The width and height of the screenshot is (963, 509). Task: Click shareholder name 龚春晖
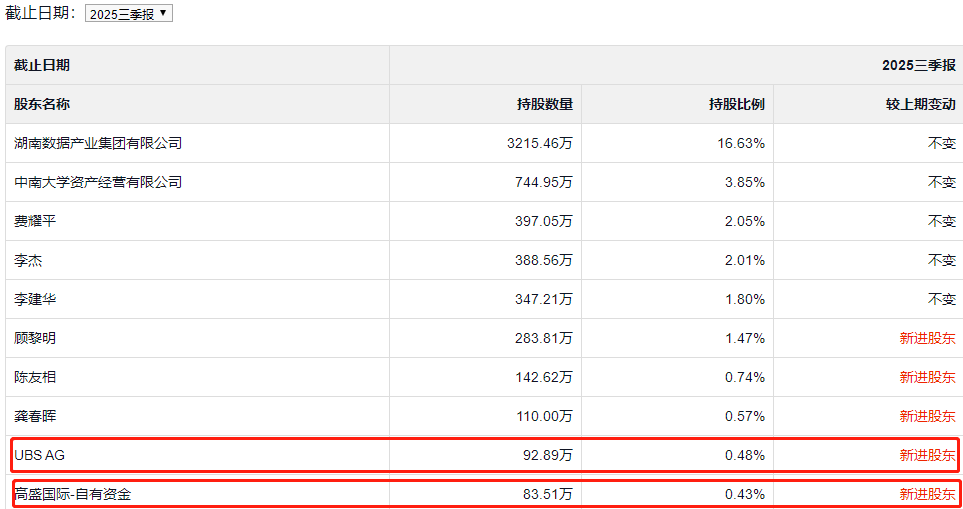click(x=35, y=416)
